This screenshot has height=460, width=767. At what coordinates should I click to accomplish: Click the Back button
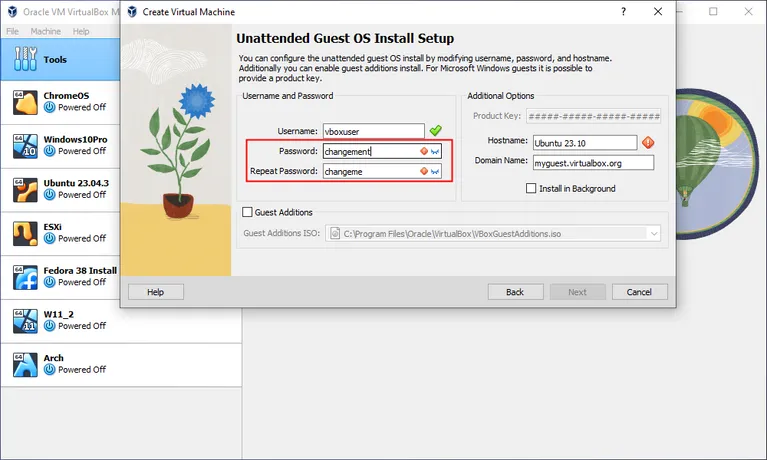tap(515, 292)
